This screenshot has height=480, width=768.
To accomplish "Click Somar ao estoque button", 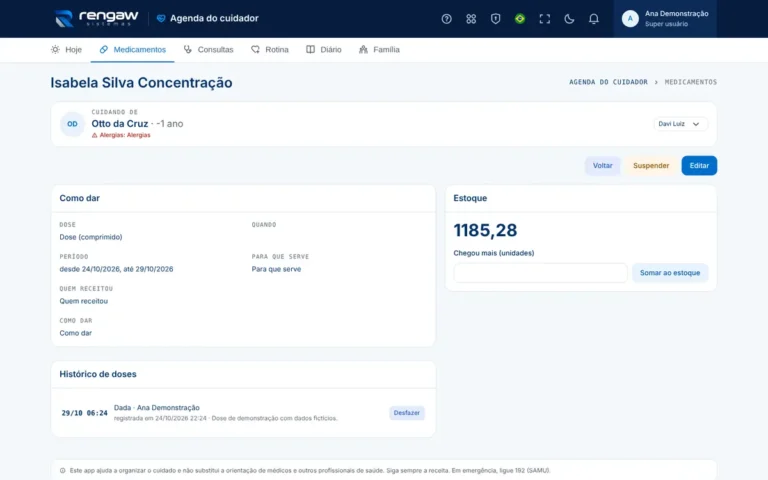I will coord(670,273).
